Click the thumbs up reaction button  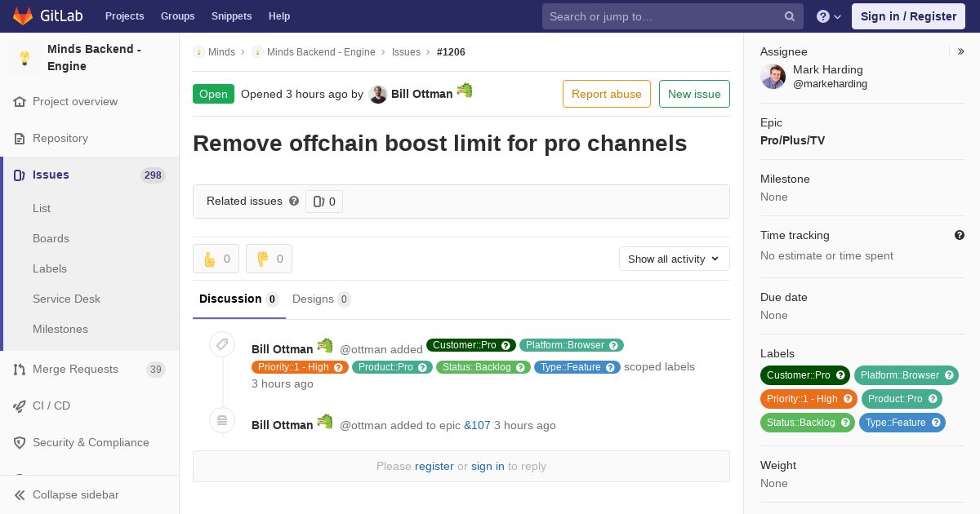[216, 259]
